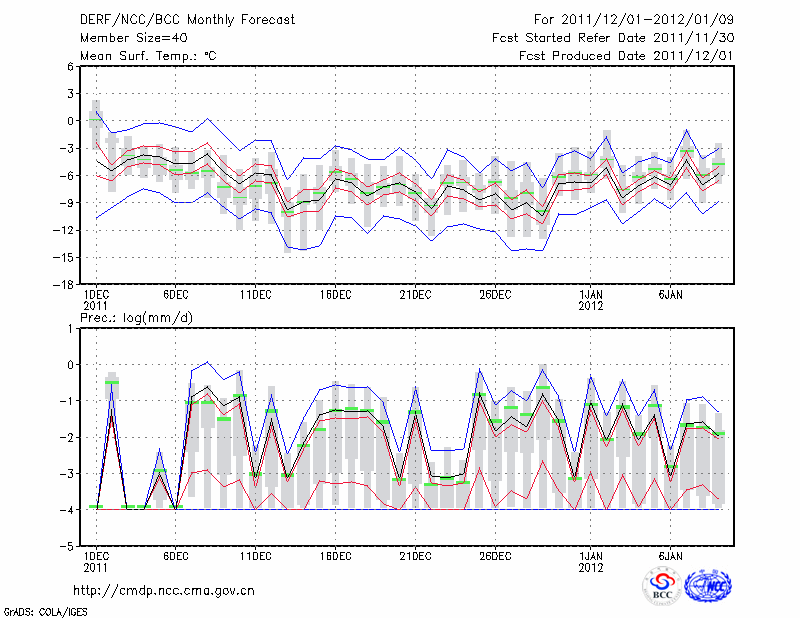Click the Member Size=40 label
Screen dimensions: 800x618
coord(132,38)
